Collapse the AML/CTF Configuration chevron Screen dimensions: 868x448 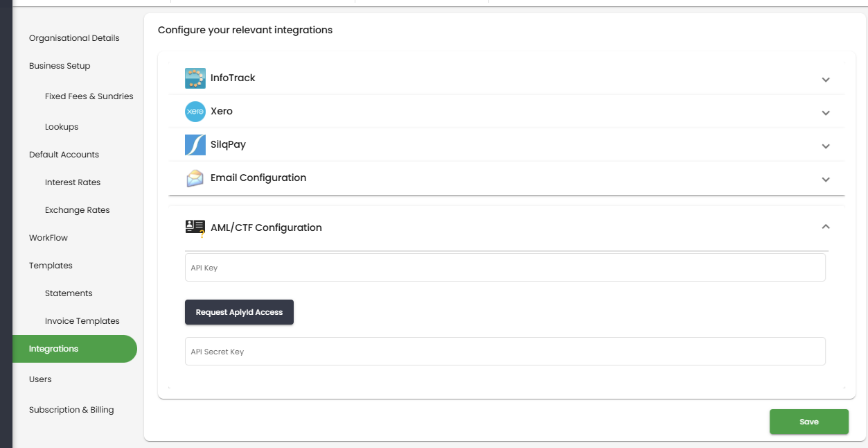point(826,227)
